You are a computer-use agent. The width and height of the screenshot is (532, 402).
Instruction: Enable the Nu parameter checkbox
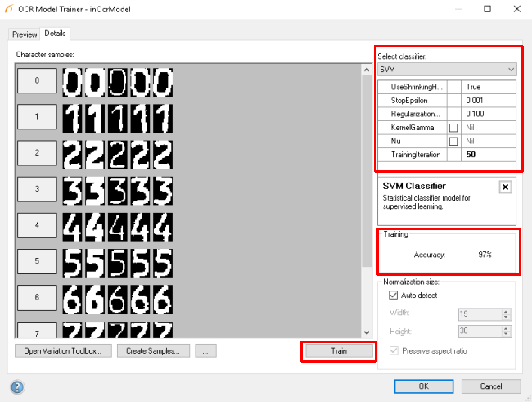pos(453,141)
